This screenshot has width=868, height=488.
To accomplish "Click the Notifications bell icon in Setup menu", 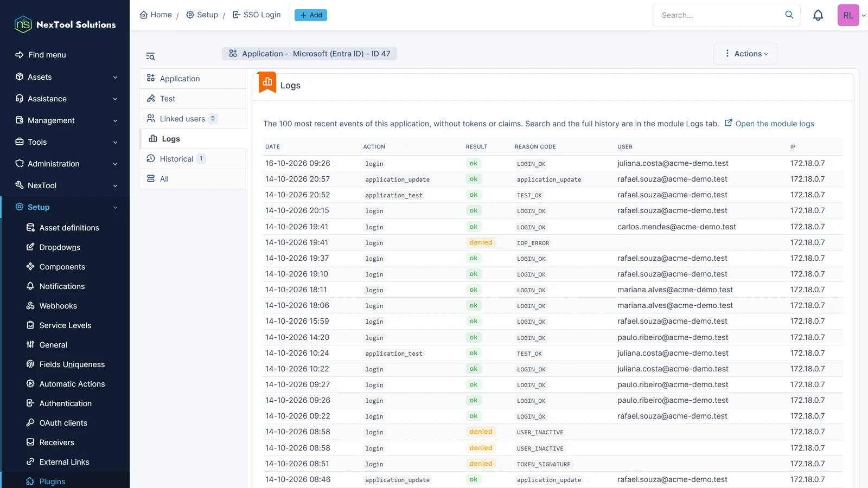I will [30, 286].
